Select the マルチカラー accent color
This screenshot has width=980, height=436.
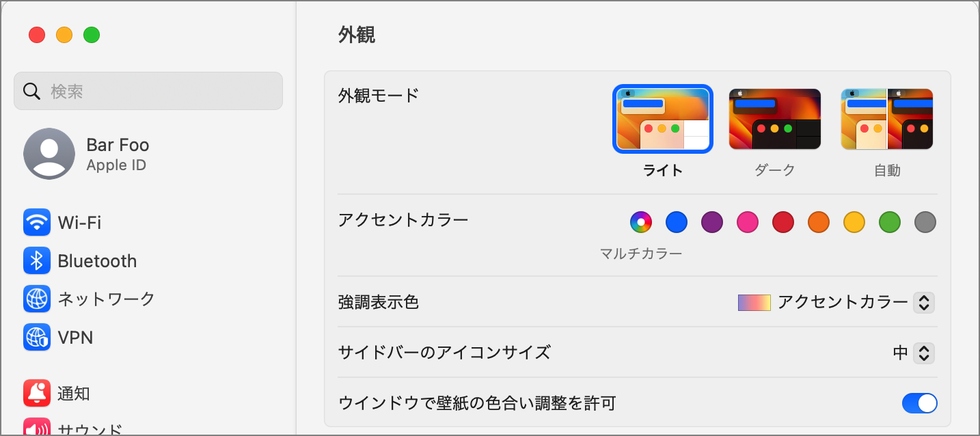pyautogui.click(x=640, y=221)
